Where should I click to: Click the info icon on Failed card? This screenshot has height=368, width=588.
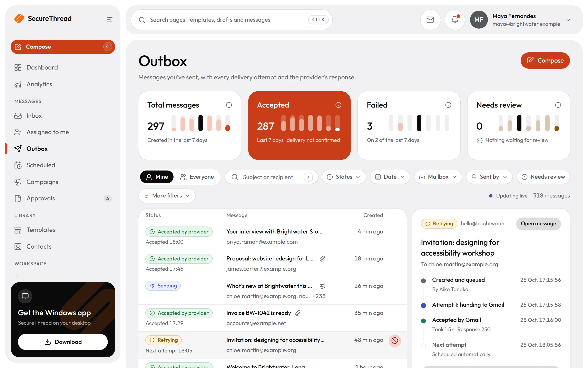(x=448, y=105)
